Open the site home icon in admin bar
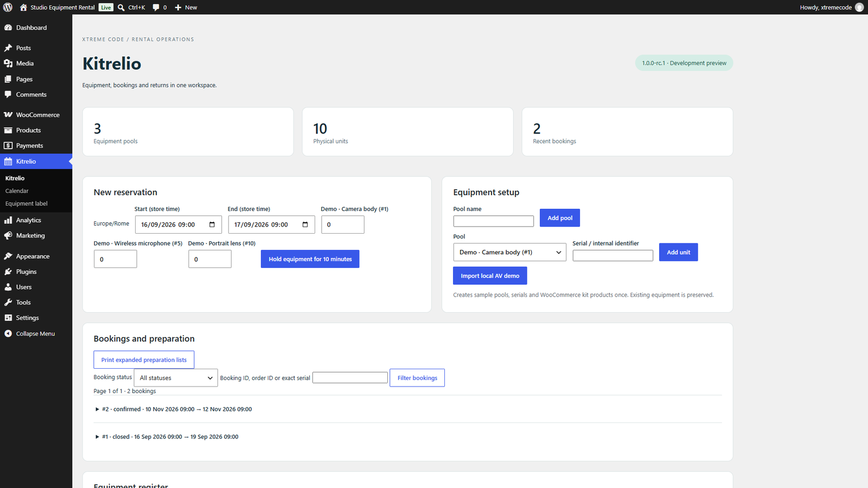 pyautogui.click(x=23, y=8)
